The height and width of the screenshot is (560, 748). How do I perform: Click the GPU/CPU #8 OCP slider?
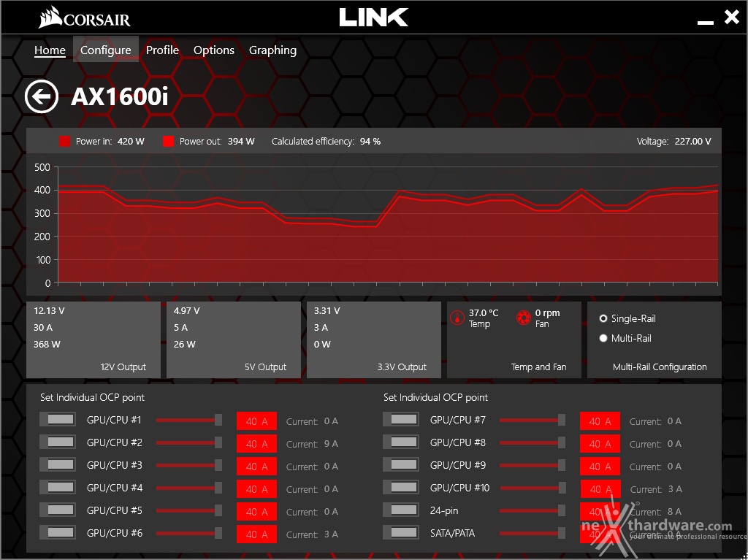(x=533, y=442)
